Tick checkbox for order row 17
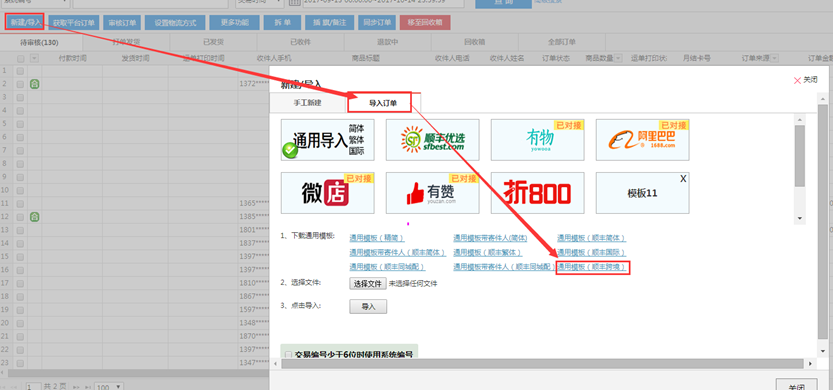The image size is (833, 390). click(20, 283)
